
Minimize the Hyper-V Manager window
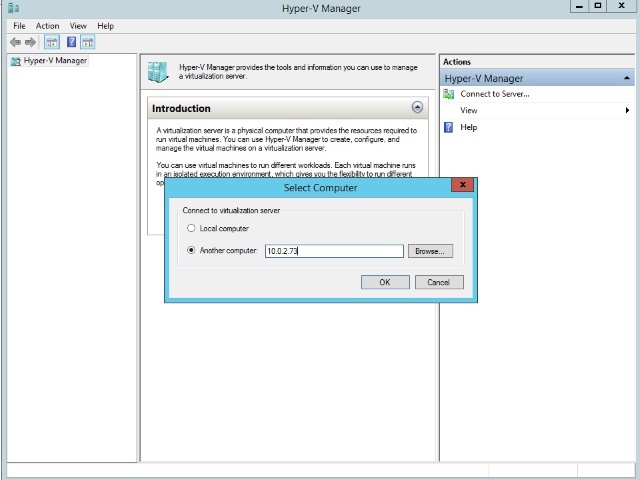579,6
